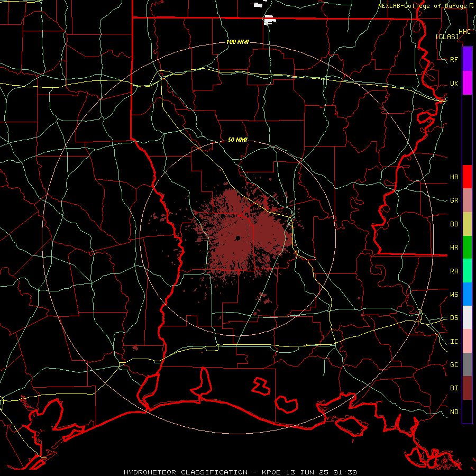Click the red HA legend color swatch
Image resolution: width=476 pixels, height=476 pixels.
(x=467, y=177)
